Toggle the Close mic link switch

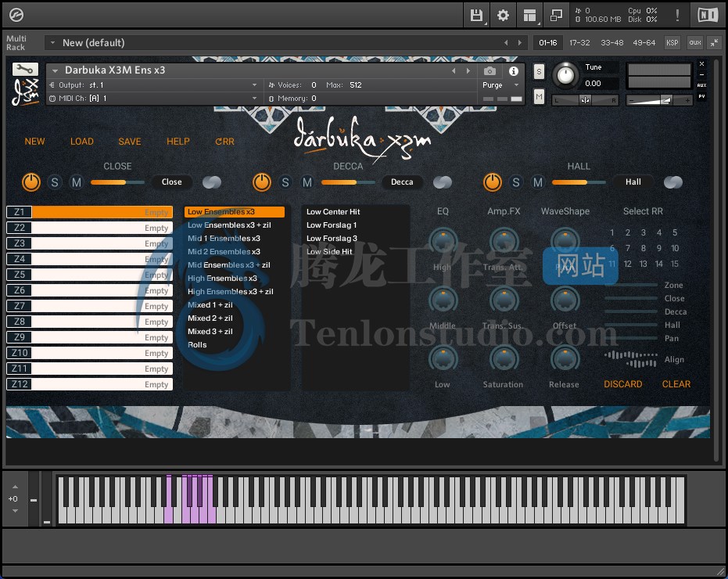pyautogui.click(x=212, y=182)
